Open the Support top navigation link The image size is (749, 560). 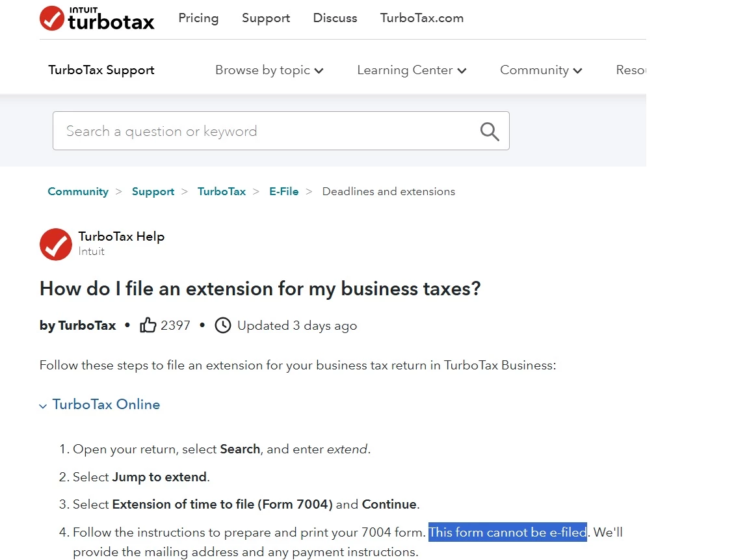[265, 18]
